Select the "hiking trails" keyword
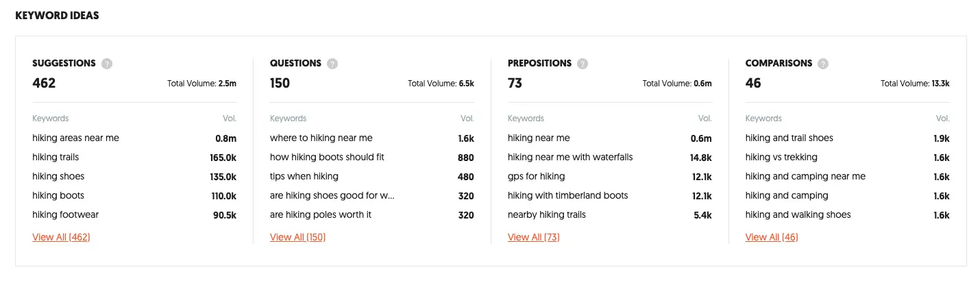 coord(56,157)
